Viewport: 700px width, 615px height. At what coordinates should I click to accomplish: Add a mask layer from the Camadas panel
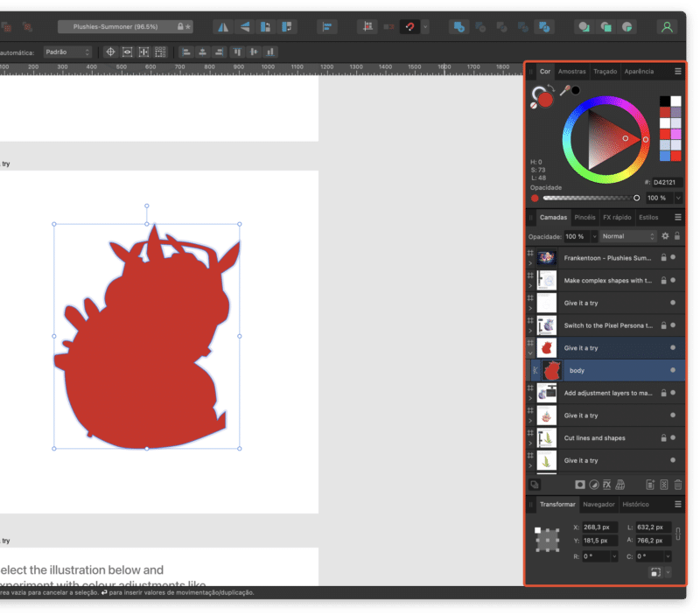(x=580, y=484)
